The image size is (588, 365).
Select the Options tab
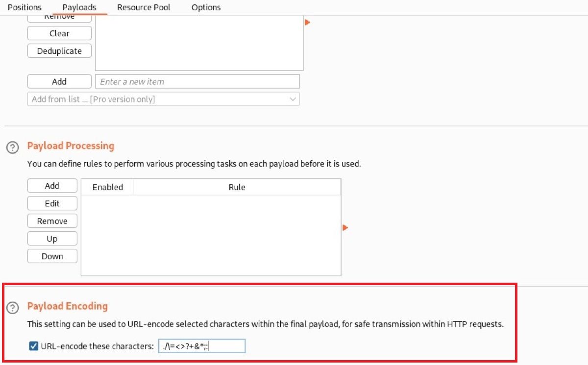tap(206, 7)
